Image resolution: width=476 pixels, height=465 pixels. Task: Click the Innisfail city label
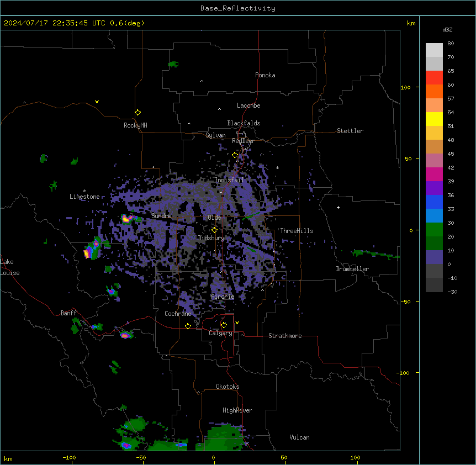229,180
